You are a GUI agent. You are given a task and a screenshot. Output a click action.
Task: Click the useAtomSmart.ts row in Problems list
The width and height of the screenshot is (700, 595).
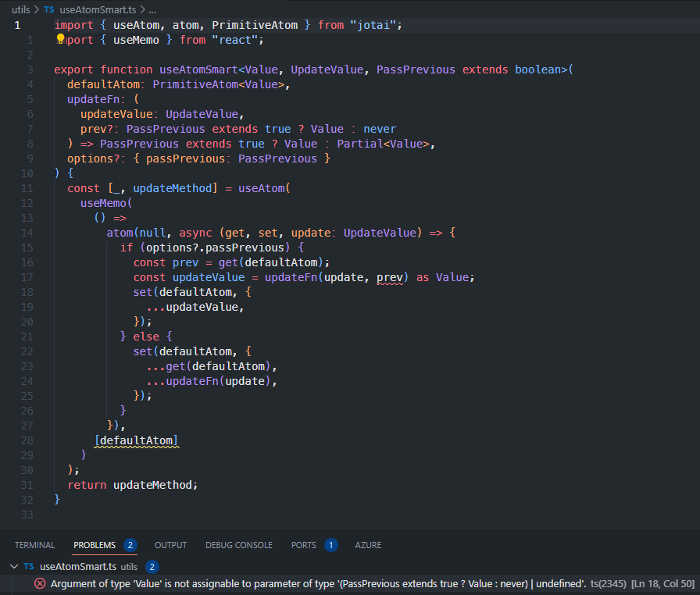click(350, 566)
